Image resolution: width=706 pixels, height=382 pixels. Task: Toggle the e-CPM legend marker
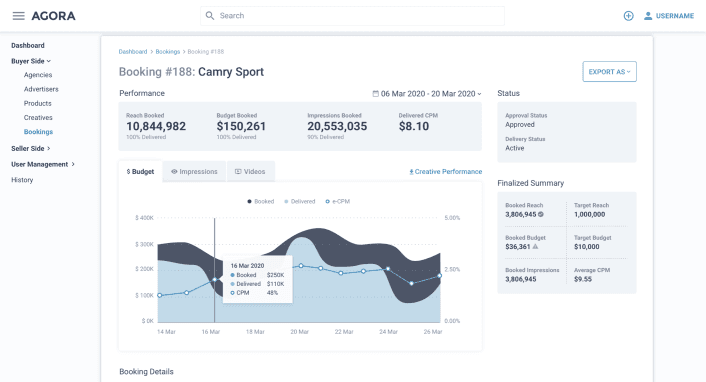click(x=327, y=201)
